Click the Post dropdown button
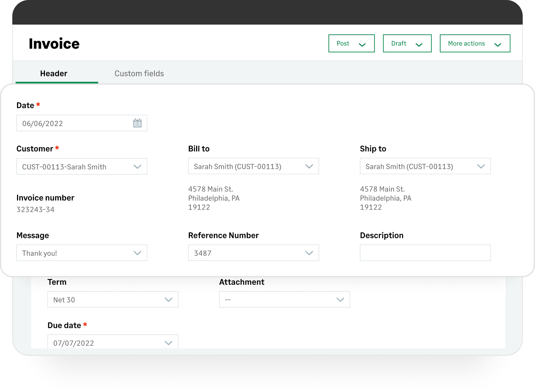Viewport: 535px width, 392px height. [x=351, y=43]
